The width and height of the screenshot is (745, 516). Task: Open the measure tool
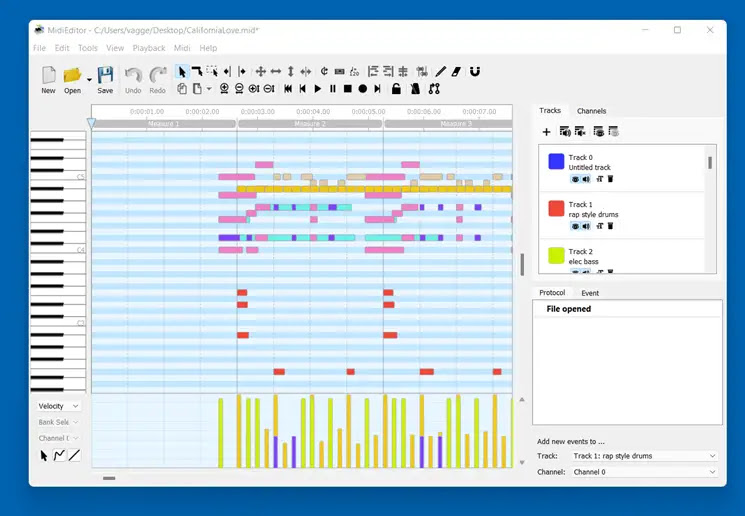coord(339,72)
